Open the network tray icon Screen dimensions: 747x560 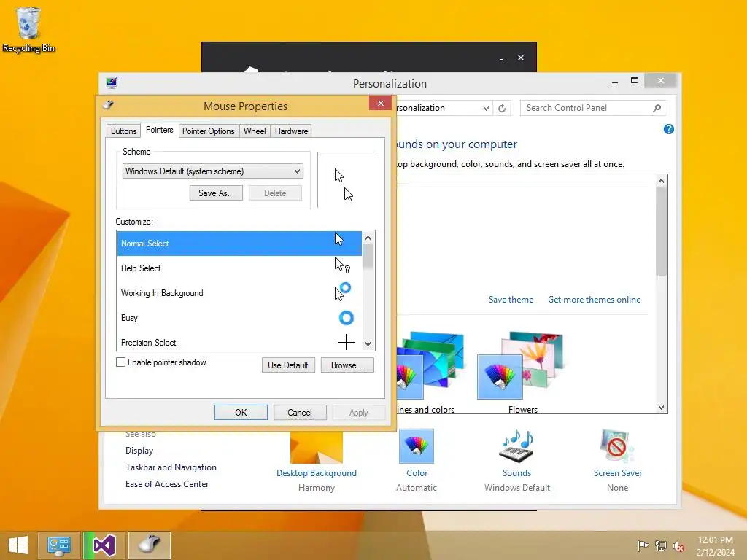[661, 545]
